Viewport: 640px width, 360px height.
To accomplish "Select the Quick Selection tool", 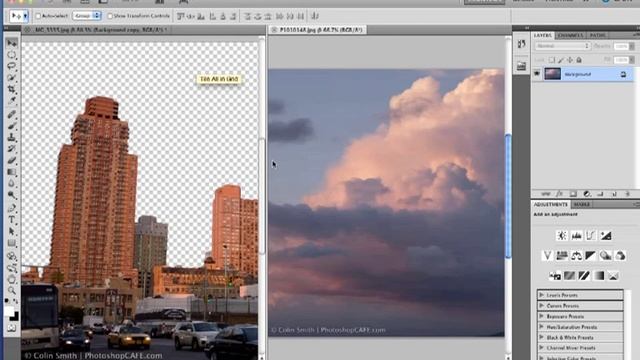I will (12, 78).
